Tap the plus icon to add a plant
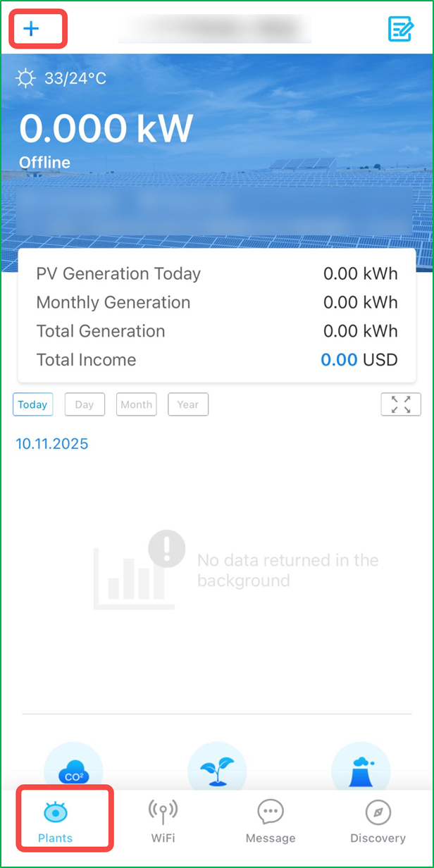Screen dimensions: 434x868 click(x=32, y=29)
